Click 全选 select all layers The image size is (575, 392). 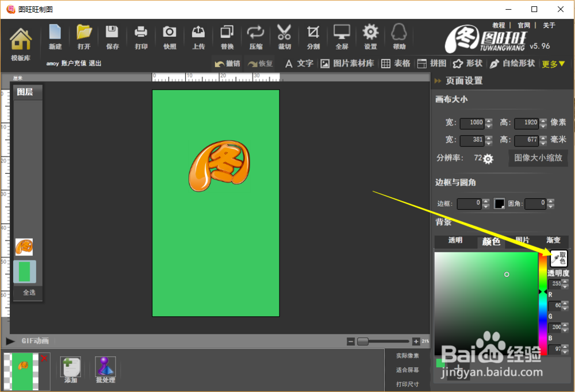(x=29, y=293)
